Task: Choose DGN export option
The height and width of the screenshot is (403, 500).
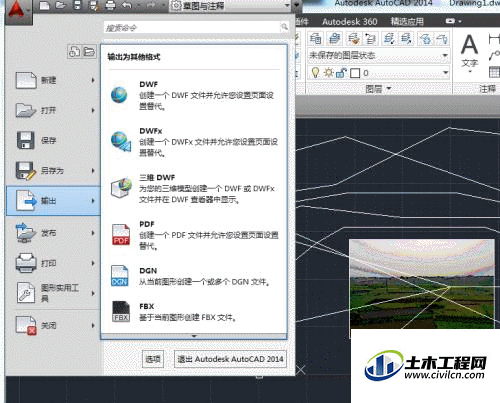Action: pos(194,276)
